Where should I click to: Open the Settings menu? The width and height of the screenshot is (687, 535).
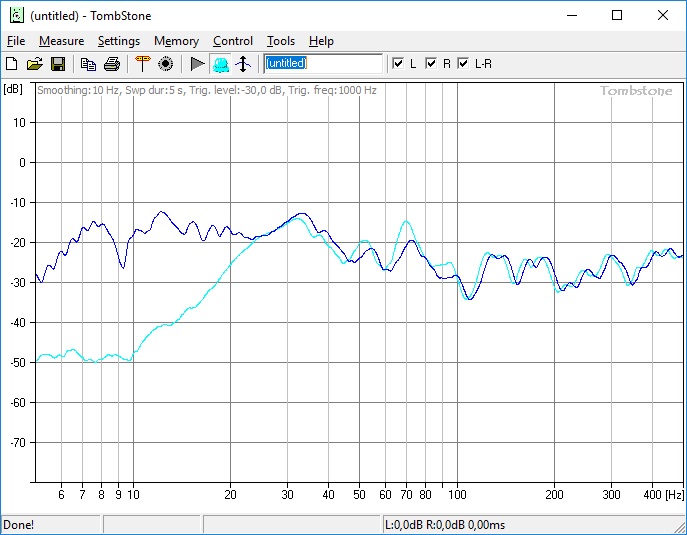coord(119,41)
